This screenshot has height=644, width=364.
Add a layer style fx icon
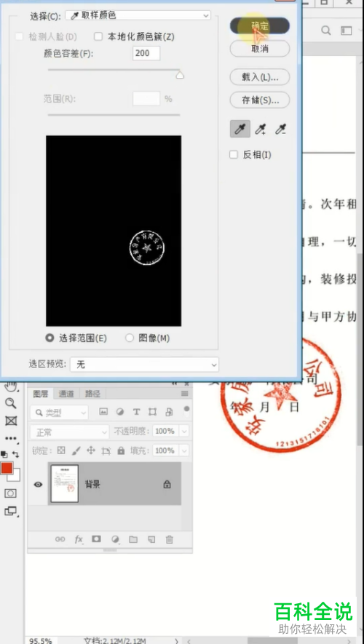[79, 539]
